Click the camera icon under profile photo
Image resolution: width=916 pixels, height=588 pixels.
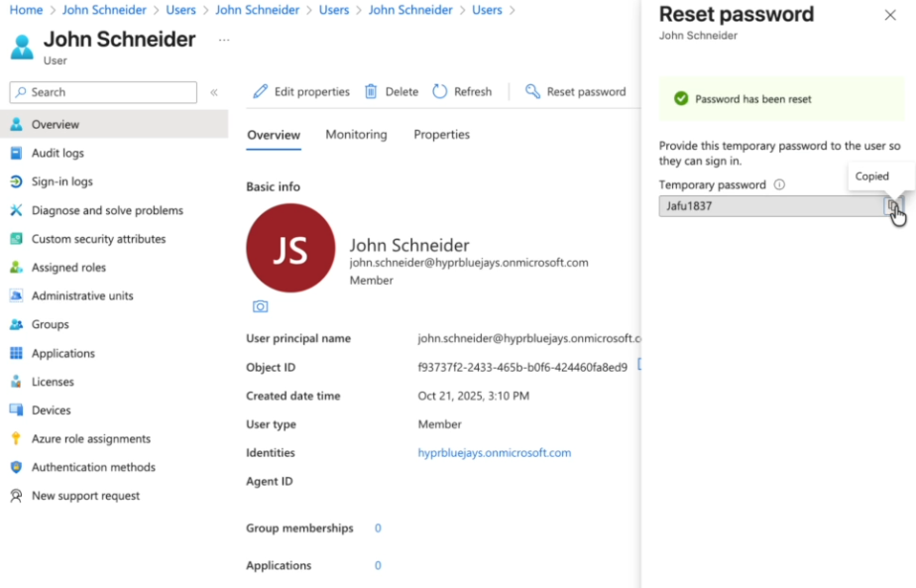coord(260,306)
